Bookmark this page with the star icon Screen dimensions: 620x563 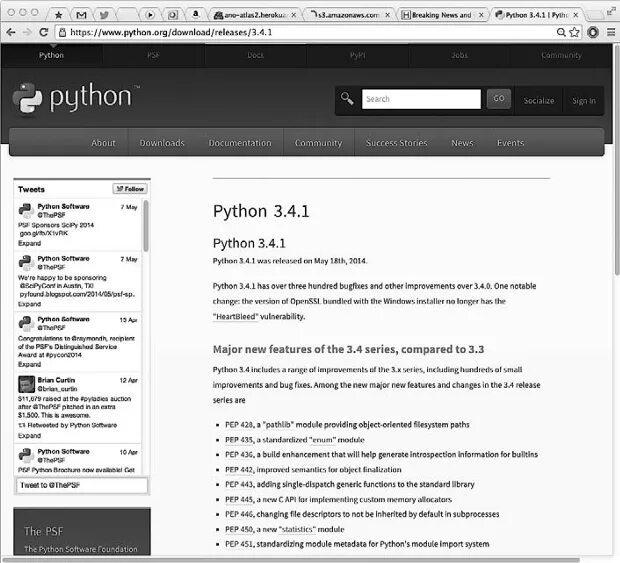pos(574,32)
